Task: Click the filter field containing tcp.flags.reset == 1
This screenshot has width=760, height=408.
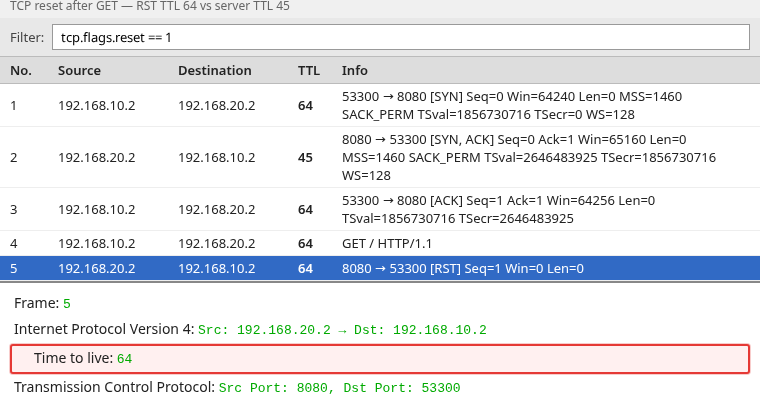Action: [x=401, y=37]
